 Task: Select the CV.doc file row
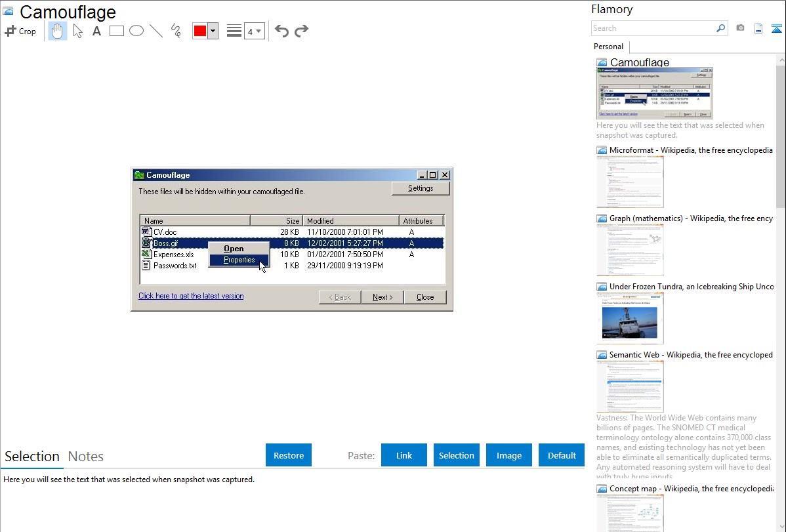tap(292, 232)
